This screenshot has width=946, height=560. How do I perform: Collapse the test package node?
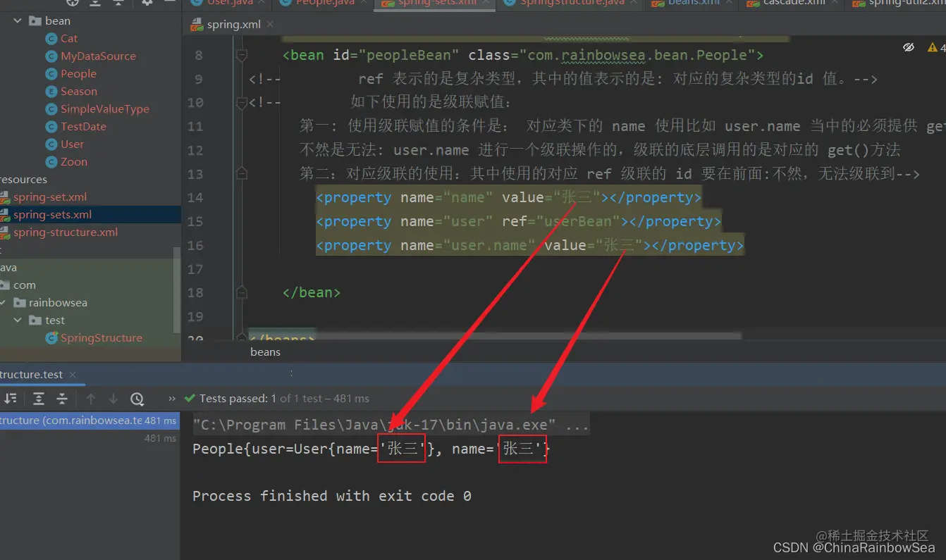[18, 321]
